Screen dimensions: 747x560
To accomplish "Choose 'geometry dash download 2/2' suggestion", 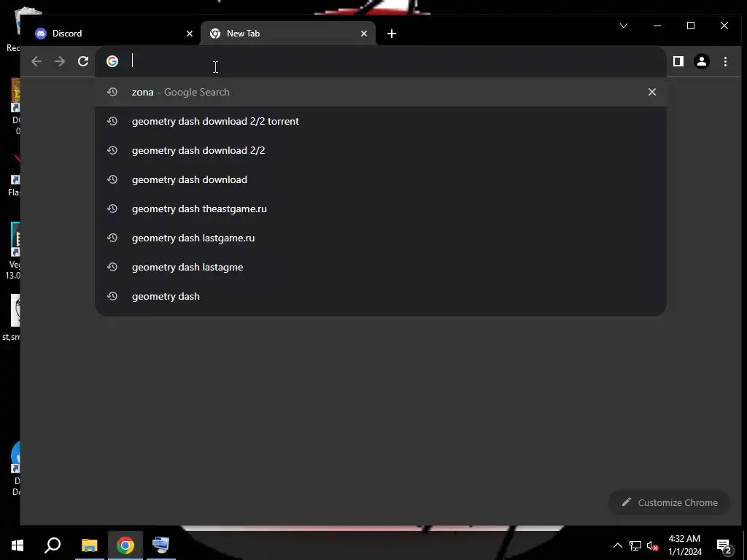I will pos(380,150).
